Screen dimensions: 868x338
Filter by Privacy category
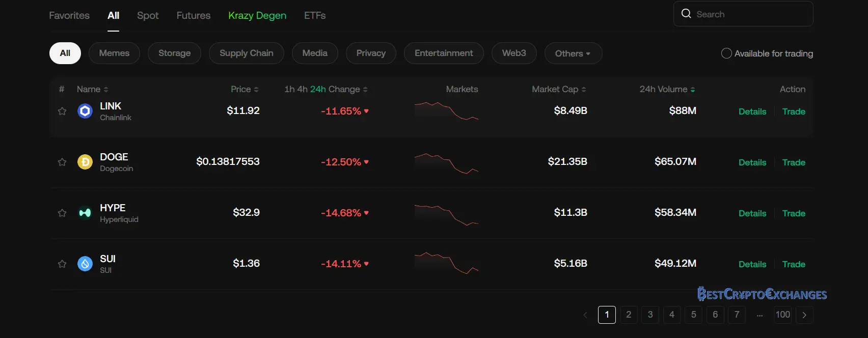(371, 53)
